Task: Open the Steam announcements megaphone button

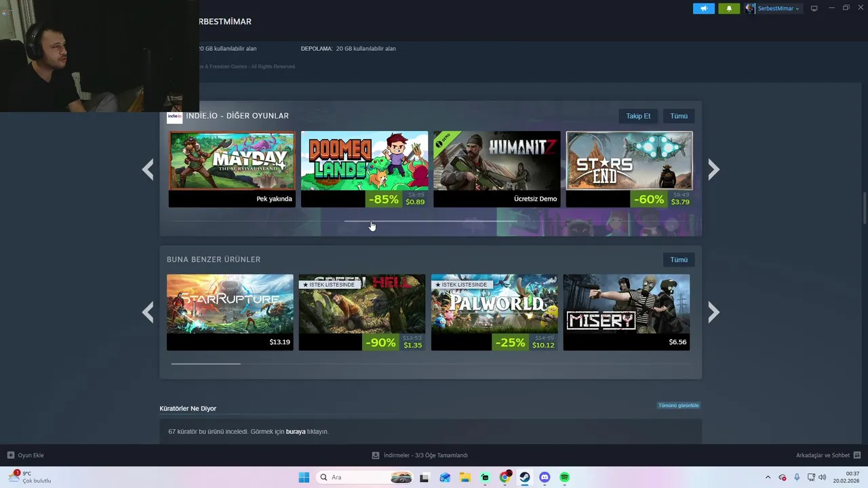Action: point(703,8)
